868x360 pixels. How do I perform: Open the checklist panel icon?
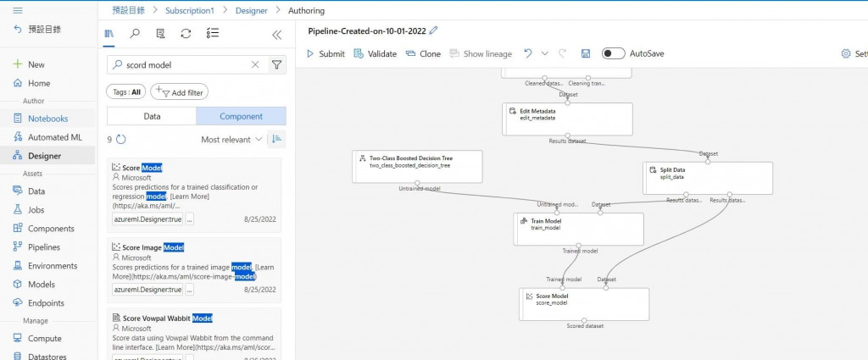[x=212, y=33]
